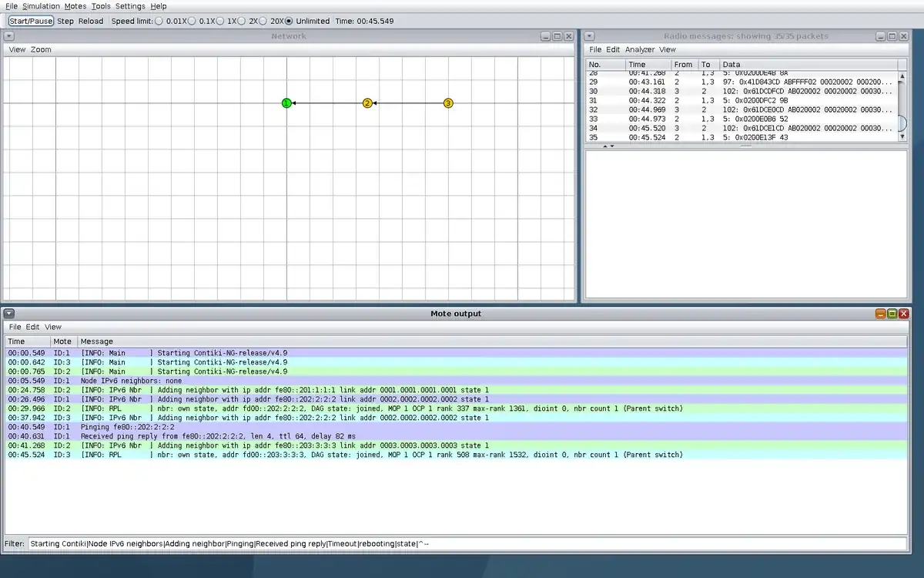
Task: Select packet row 35 at 00:45.524
Action: (x=742, y=137)
